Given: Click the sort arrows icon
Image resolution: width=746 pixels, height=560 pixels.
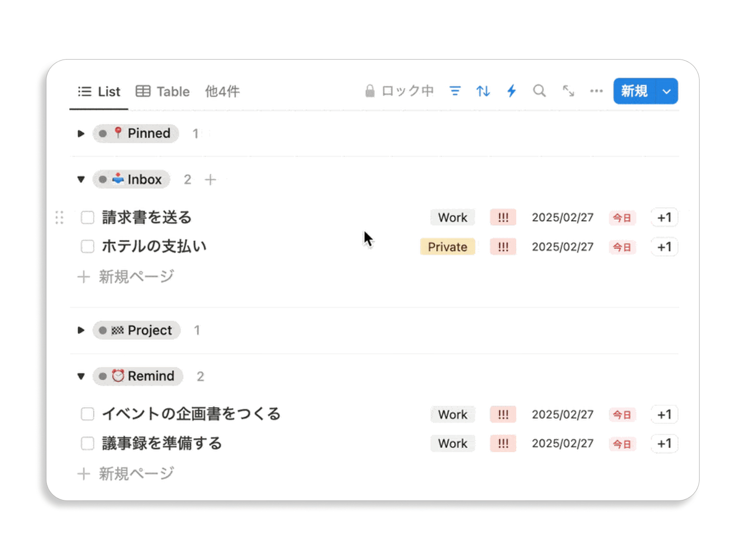Looking at the screenshot, I should 483,91.
